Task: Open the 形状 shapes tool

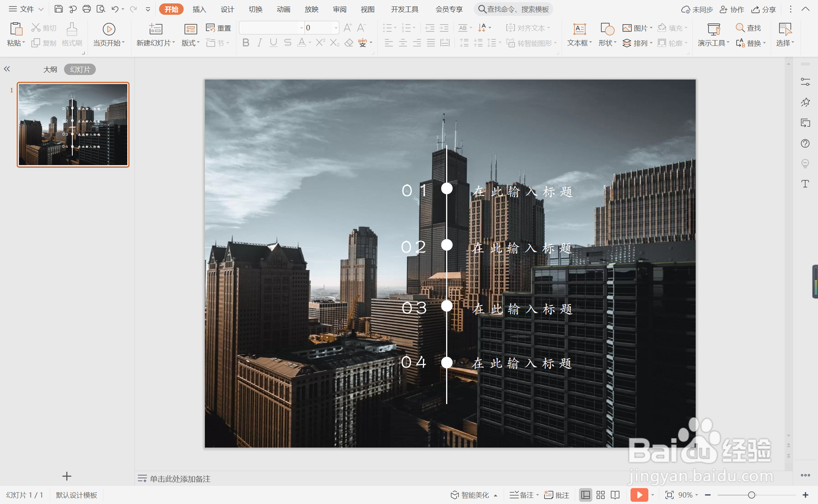Action: click(x=607, y=30)
